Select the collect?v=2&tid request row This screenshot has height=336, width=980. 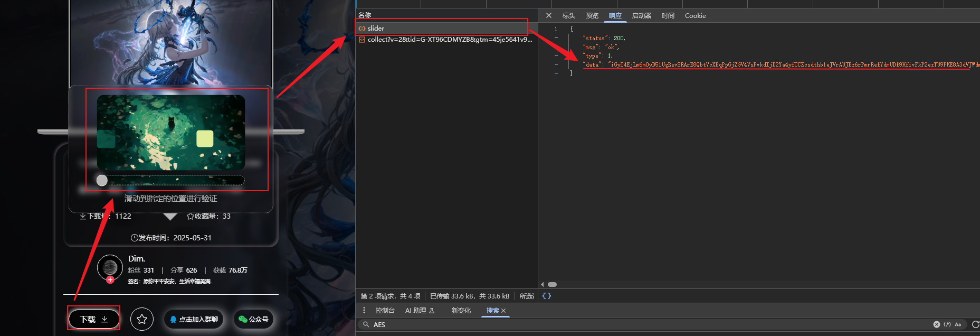[446, 40]
